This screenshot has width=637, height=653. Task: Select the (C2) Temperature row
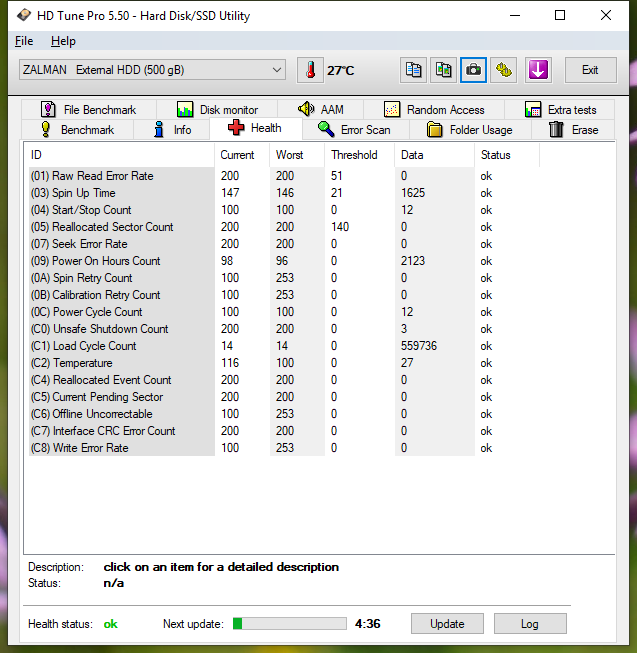(x=284, y=363)
